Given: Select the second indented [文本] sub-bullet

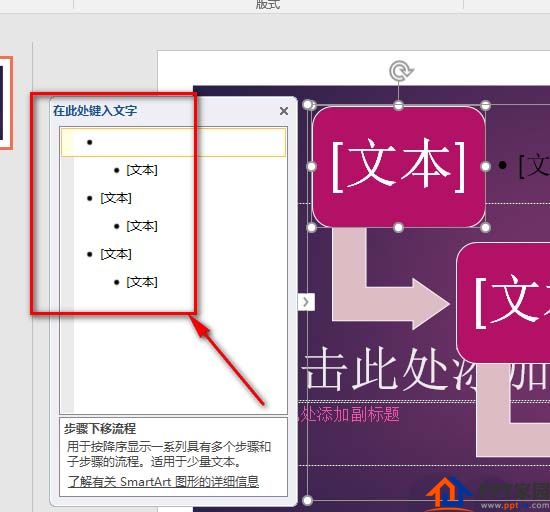Looking at the screenshot, I should tap(142, 226).
